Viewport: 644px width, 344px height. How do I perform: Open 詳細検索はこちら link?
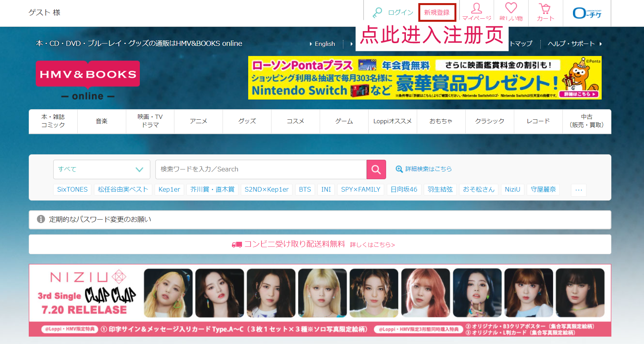tap(428, 169)
